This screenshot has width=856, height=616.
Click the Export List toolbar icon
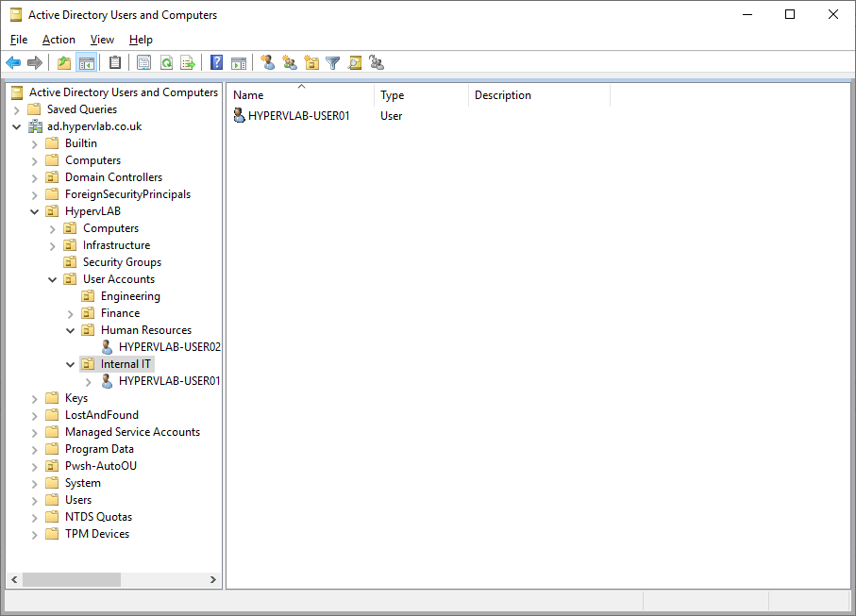188,63
